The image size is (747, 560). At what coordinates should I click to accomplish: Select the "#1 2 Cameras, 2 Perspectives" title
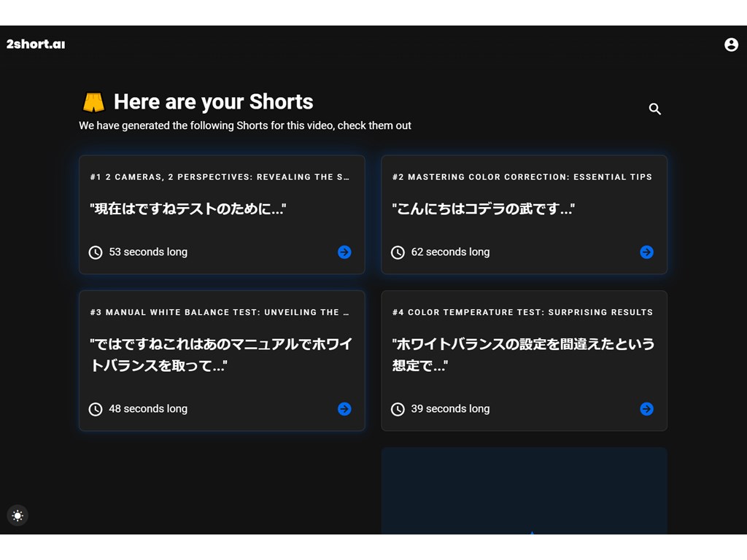220,177
